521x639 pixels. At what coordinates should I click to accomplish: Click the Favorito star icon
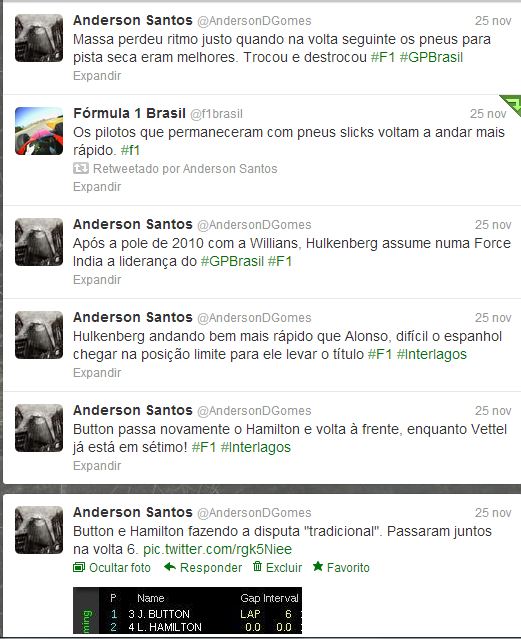(x=318, y=566)
